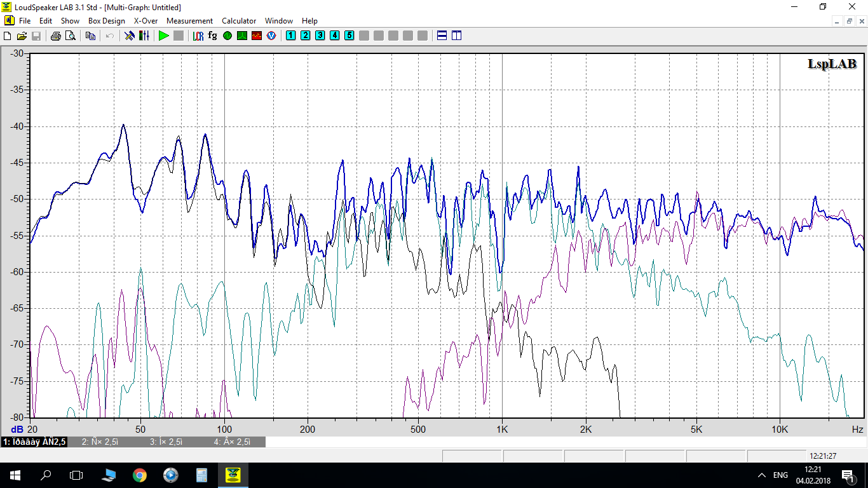
Task: Click the green Start measurement play button
Action: [x=164, y=36]
